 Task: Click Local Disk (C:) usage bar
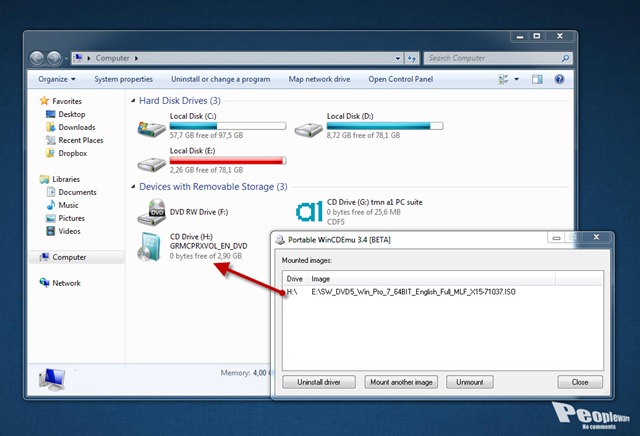(228, 126)
